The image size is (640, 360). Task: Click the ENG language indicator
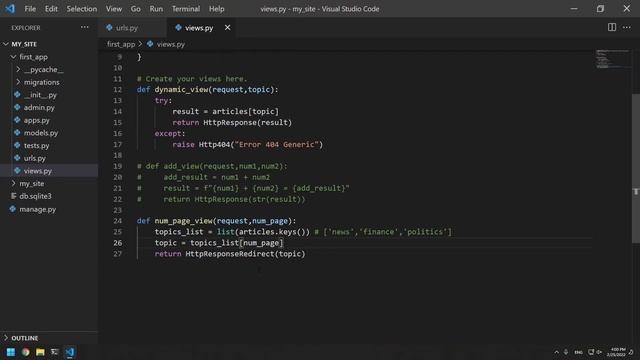click(x=578, y=352)
